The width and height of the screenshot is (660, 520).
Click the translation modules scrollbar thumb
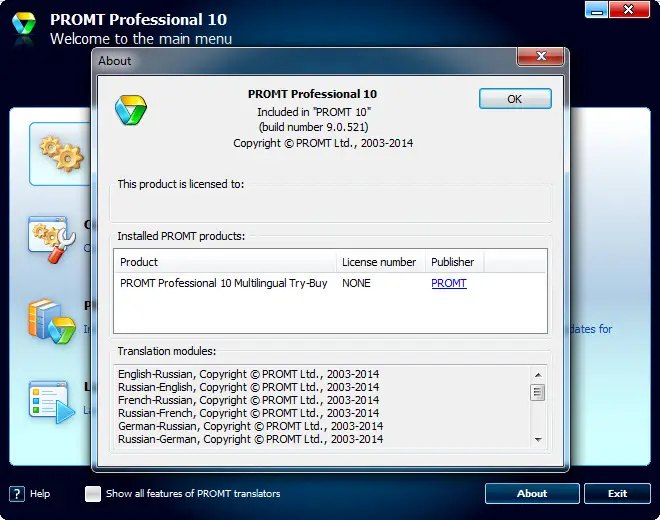tap(538, 392)
